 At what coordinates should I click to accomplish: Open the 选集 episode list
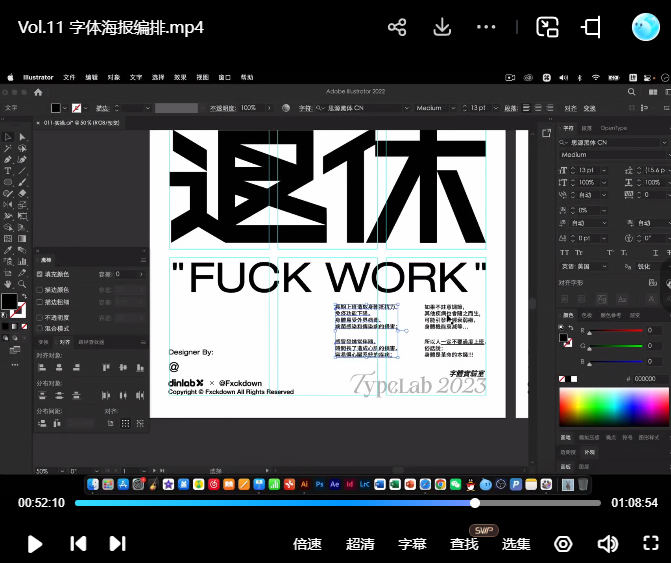coord(516,544)
